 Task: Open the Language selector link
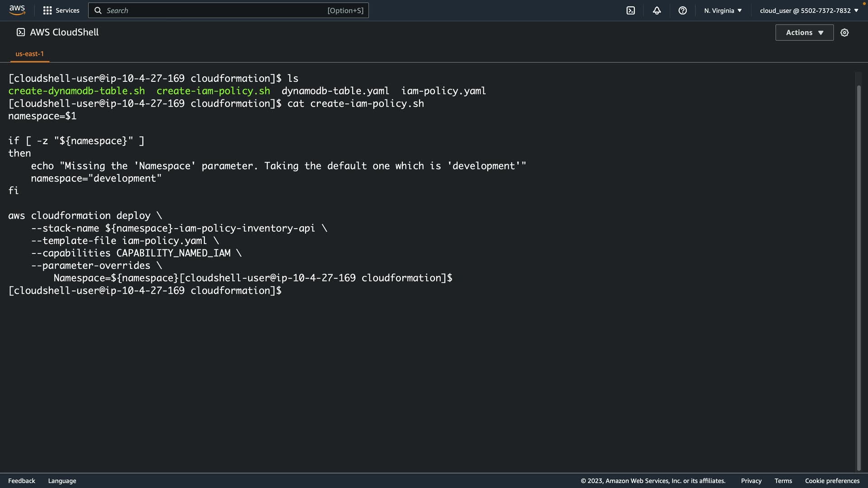(62, 481)
